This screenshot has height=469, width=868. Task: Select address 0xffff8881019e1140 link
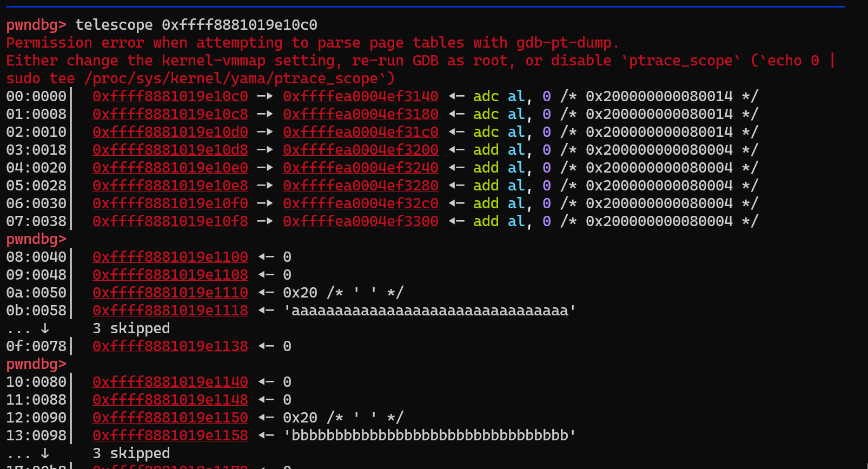170,382
